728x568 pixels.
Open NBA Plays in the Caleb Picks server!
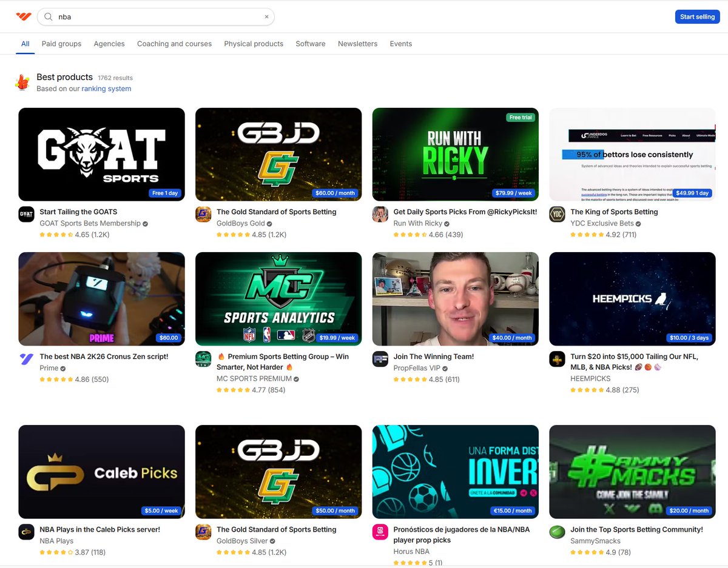coord(99,529)
